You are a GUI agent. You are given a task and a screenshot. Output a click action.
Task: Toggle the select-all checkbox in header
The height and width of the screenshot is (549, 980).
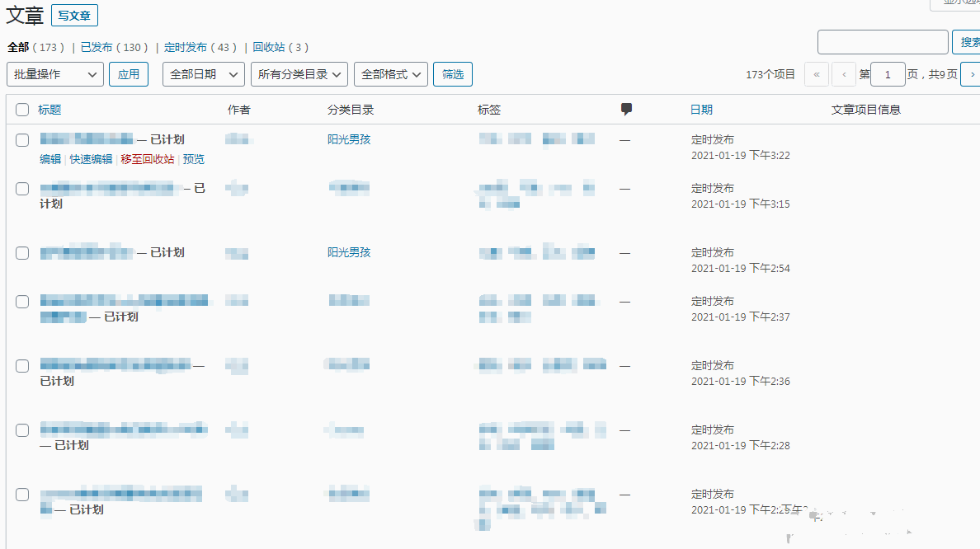tap(22, 110)
